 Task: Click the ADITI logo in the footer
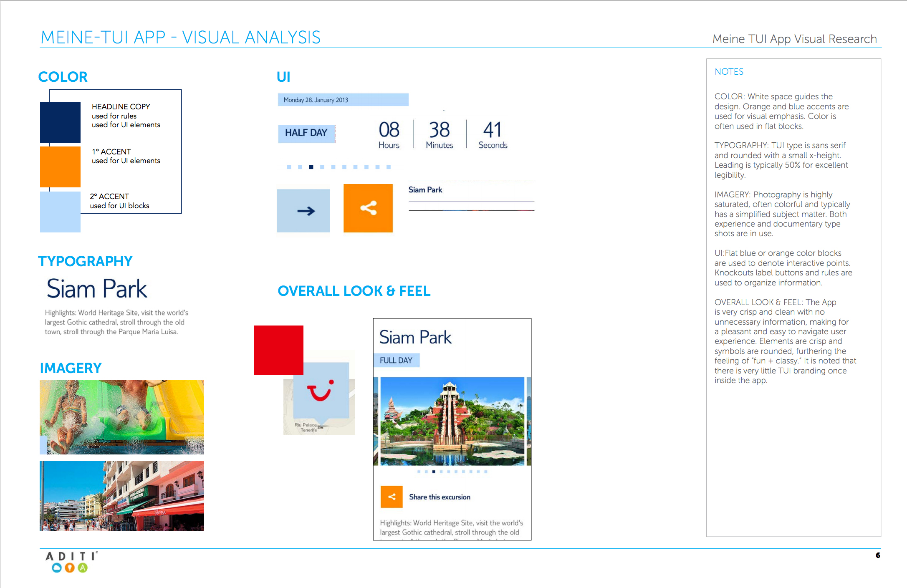(x=71, y=562)
